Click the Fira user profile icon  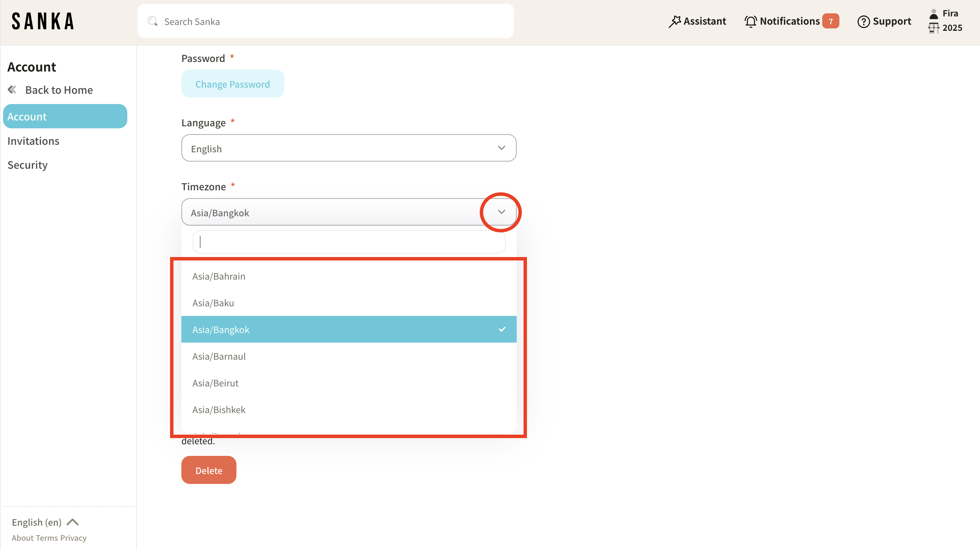click(x=933, y=14)
